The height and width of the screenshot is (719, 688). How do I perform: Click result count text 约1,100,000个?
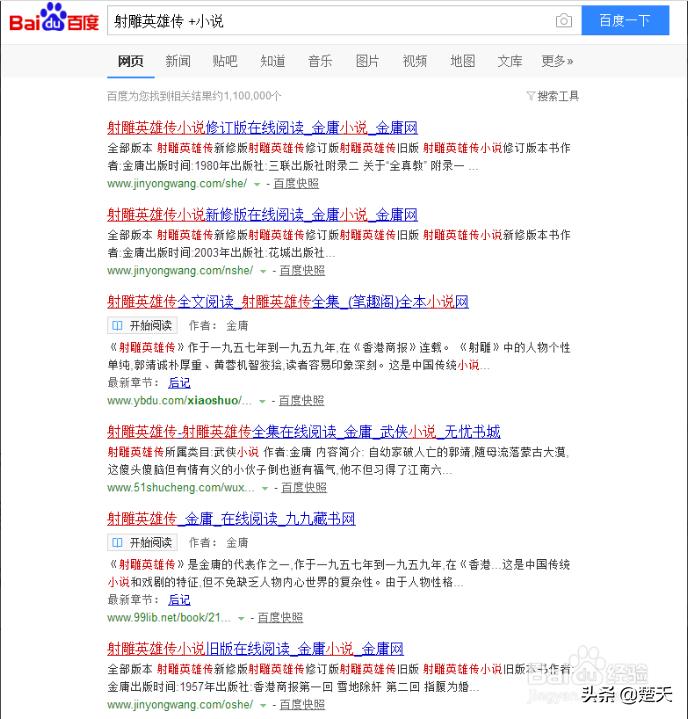coord(247,96)
